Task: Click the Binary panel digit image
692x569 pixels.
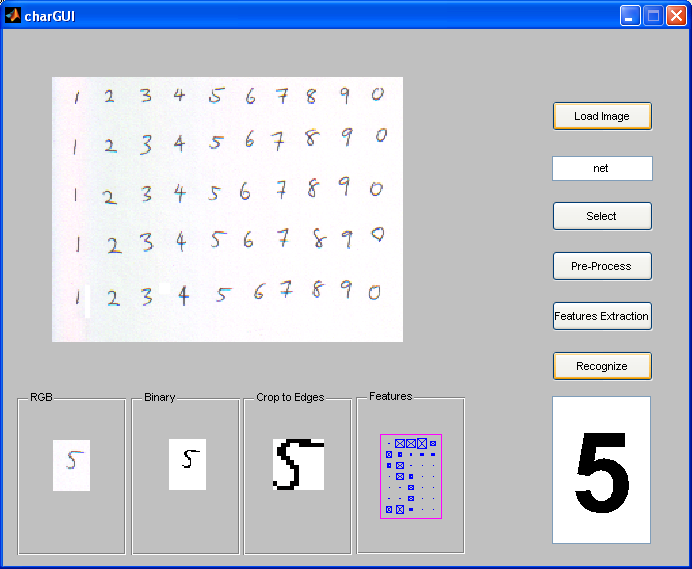Action: click(x=187, y=464)
